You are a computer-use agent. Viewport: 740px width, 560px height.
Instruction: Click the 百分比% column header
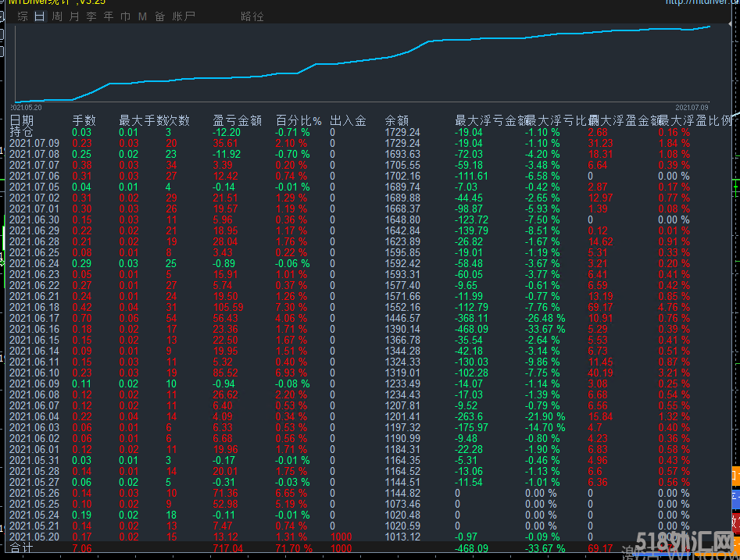coord(299,121)
